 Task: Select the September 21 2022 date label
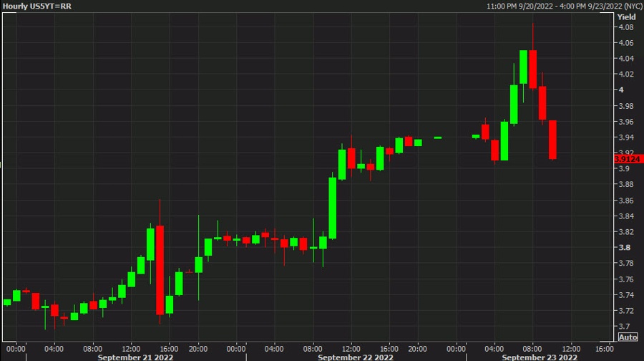pos(135,357)
